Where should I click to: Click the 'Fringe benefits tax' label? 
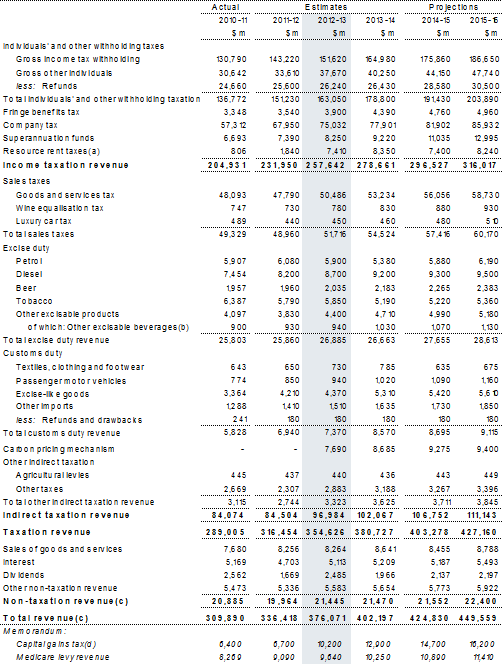(41, 112)
